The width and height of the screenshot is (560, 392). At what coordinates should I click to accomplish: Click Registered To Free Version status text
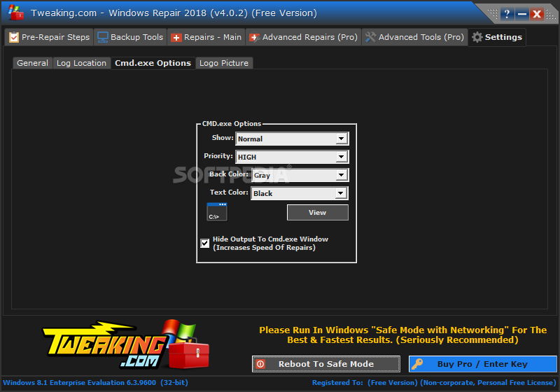[x=434, y=383]
